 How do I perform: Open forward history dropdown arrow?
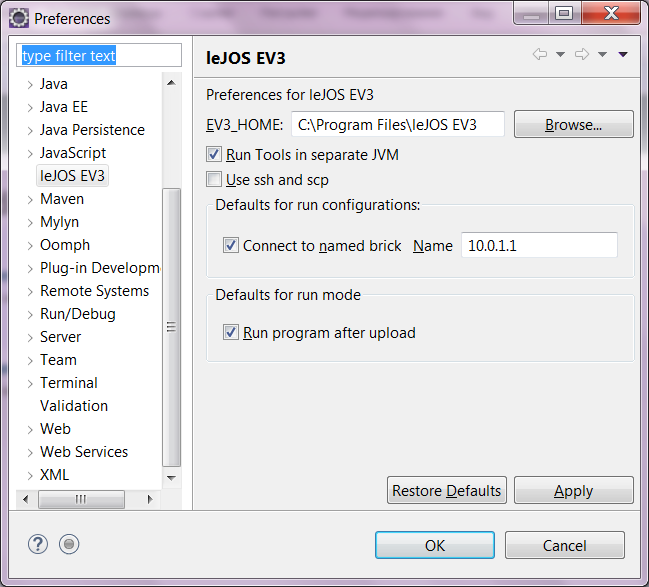click(x=602, y=54)
